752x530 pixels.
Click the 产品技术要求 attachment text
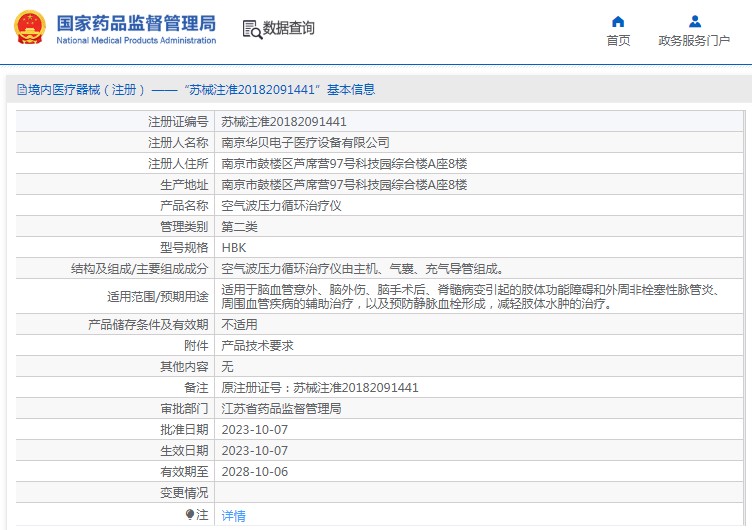[x=258, y=346]
